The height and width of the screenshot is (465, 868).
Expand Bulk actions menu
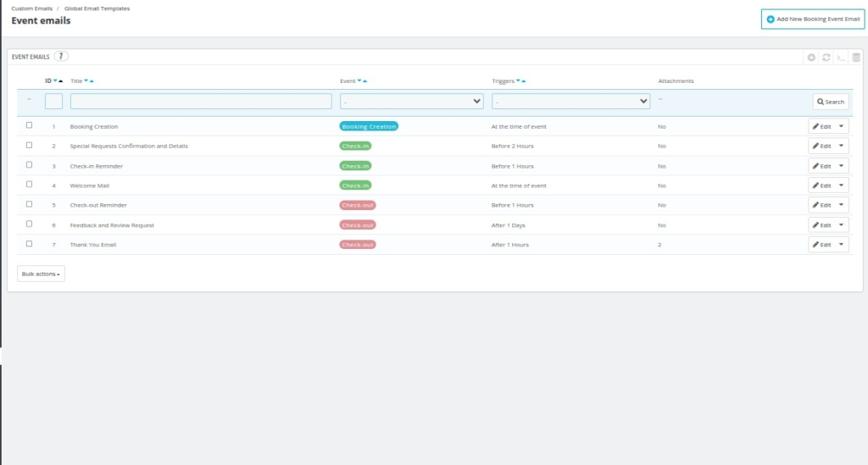41,274
